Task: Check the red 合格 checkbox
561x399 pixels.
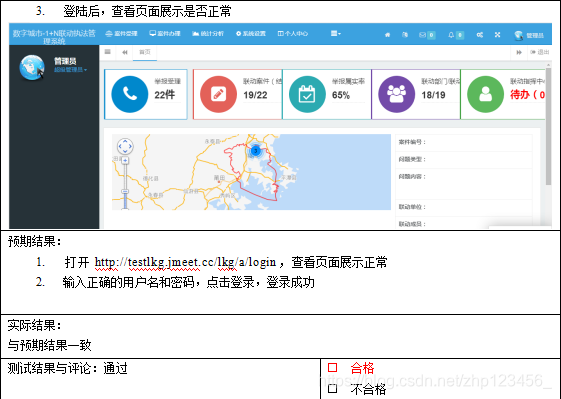Action: (332, 368)
